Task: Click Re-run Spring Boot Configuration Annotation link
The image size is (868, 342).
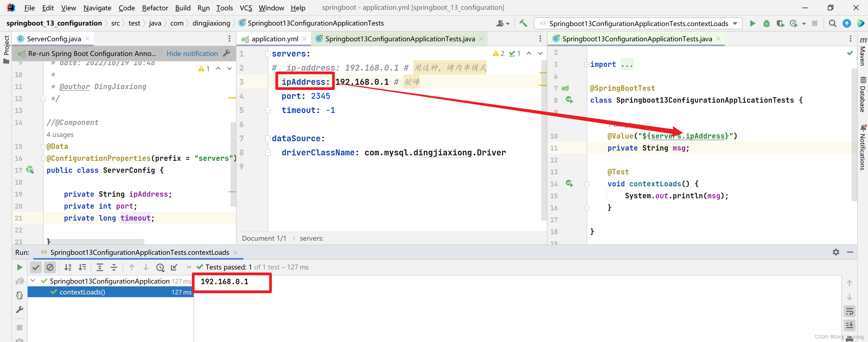Action: tap(92, 53)
